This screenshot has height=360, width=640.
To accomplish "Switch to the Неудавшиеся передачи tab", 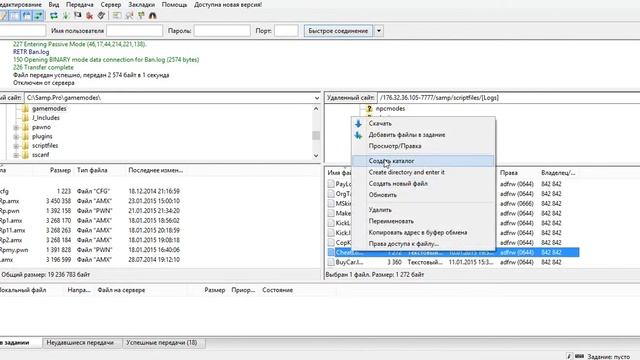I will point(80,343).
